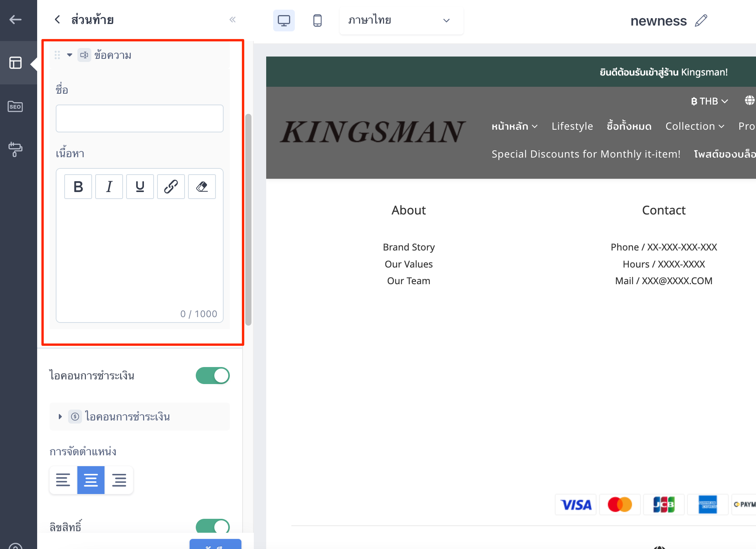Click the welcome announcement bar text

664,72
